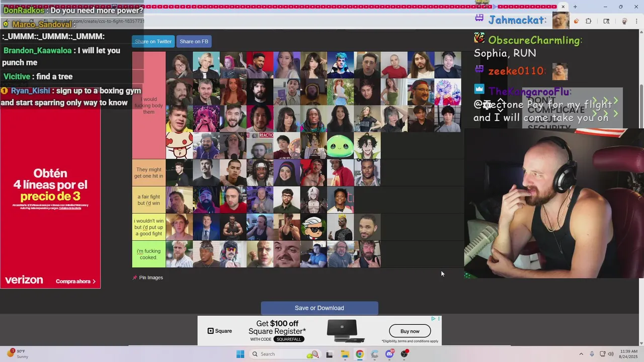Click the red 'I would fucking body them' tier label
This screenshot has height=362, width=644.
click(x=149, y=106)
